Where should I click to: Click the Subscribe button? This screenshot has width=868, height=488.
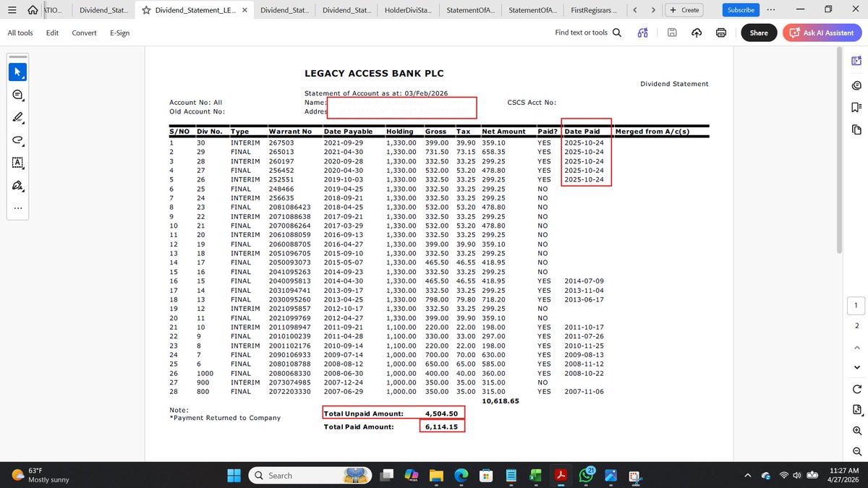point(741,10)
